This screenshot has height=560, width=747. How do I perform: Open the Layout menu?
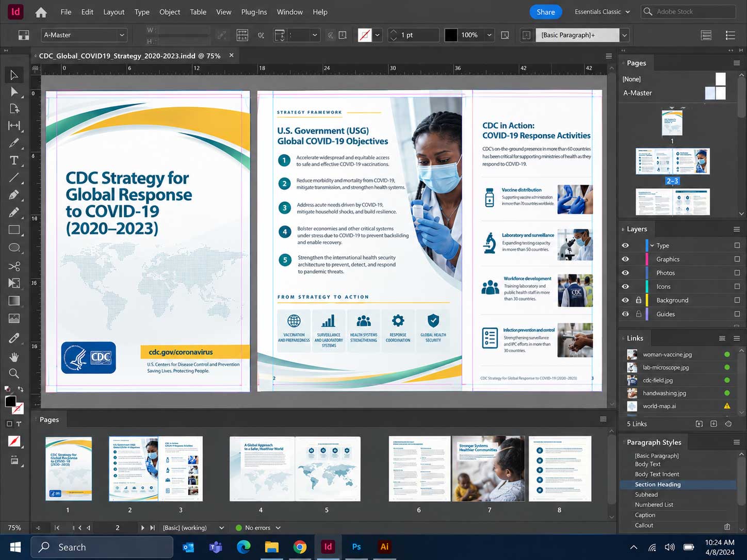tap(113, 12)
